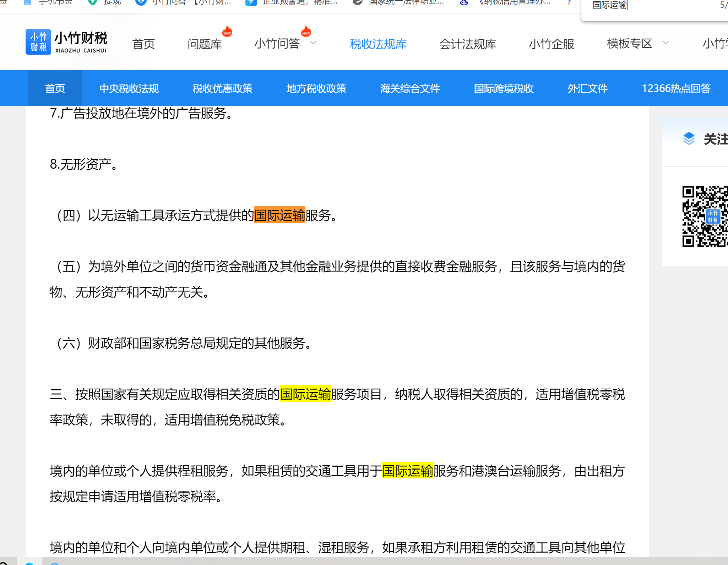Image resolution: width=728 pixels, height=565 pixels.
Task: Click the hot flame badge on 问题库
Action: 227,32
